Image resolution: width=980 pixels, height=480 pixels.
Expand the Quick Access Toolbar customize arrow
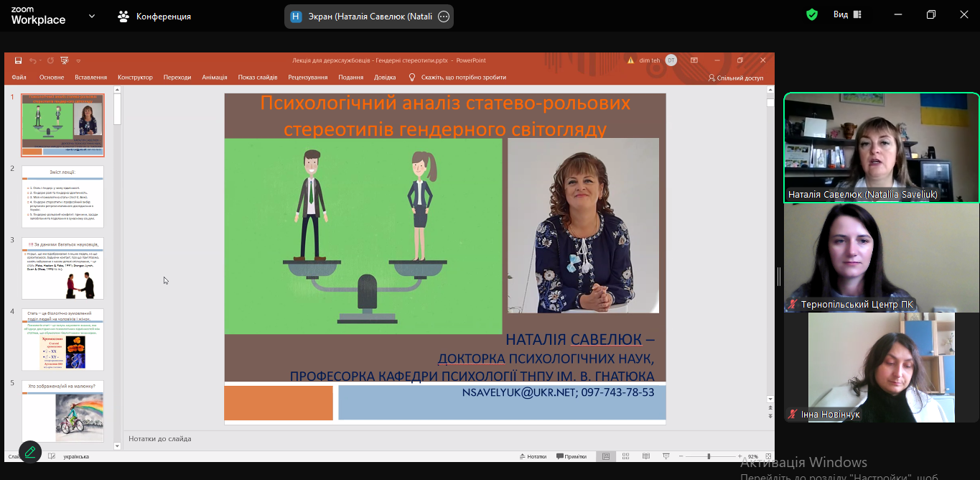pos(78,61)
